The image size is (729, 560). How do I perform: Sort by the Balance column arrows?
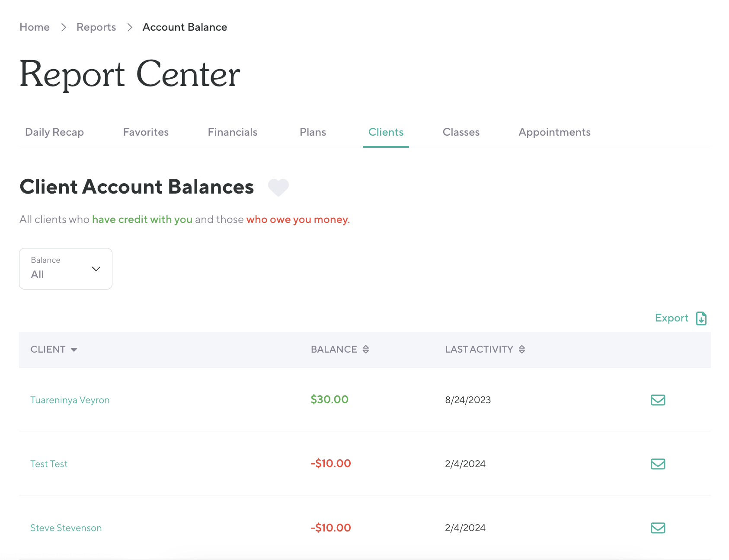coord(366,349)
